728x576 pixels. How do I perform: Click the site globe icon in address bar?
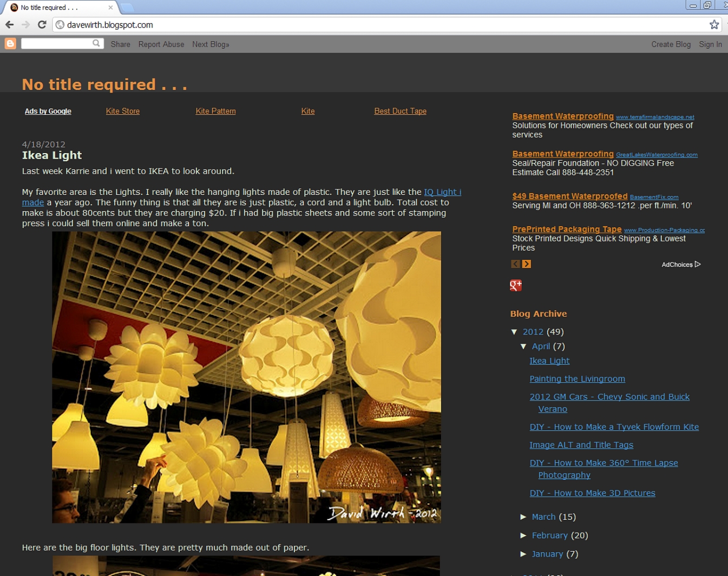coord(60,24)
